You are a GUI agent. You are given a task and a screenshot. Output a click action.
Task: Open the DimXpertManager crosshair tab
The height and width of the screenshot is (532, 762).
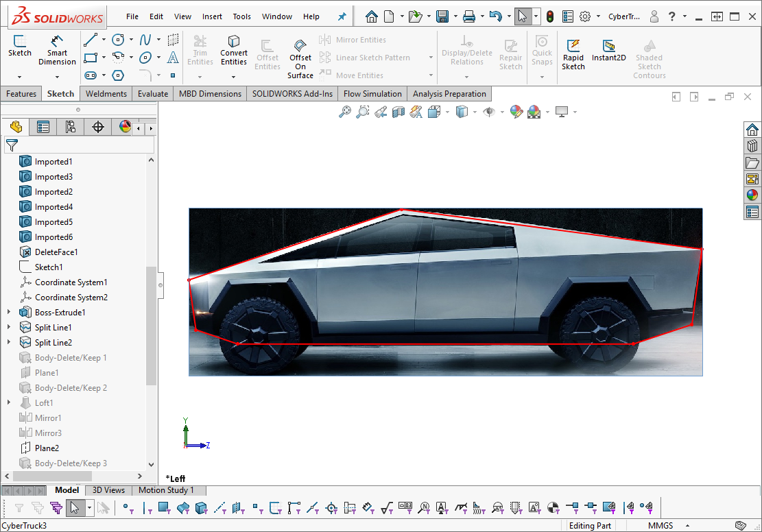(98, 127)
